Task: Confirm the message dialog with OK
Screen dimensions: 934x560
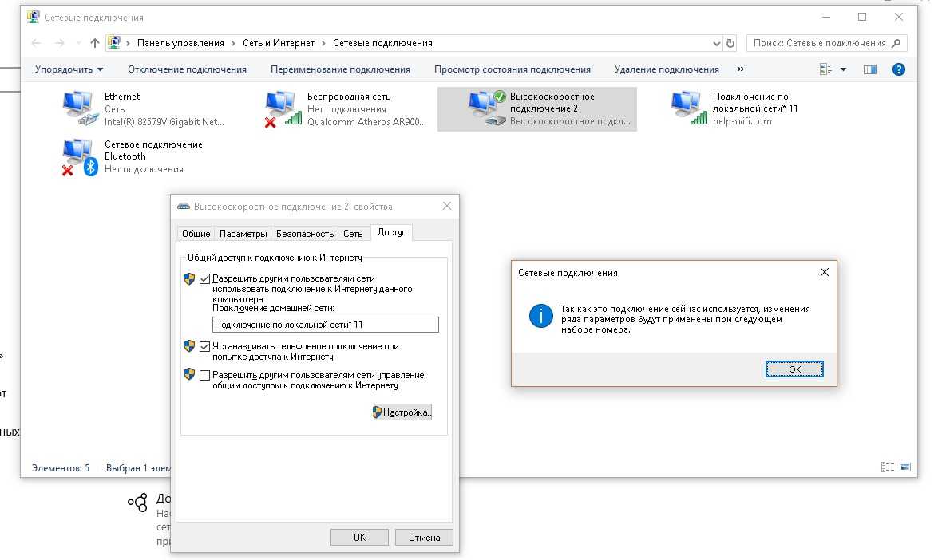Action: [x=794, y=369]
